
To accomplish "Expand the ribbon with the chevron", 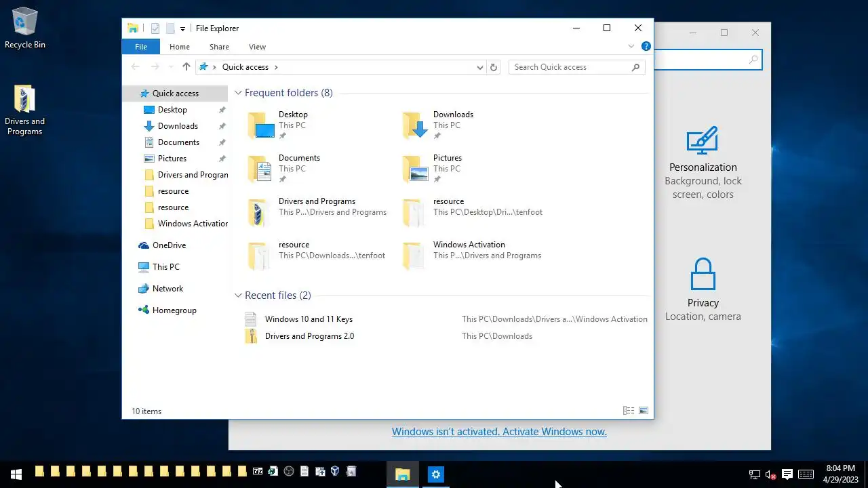I will [631, 47].
